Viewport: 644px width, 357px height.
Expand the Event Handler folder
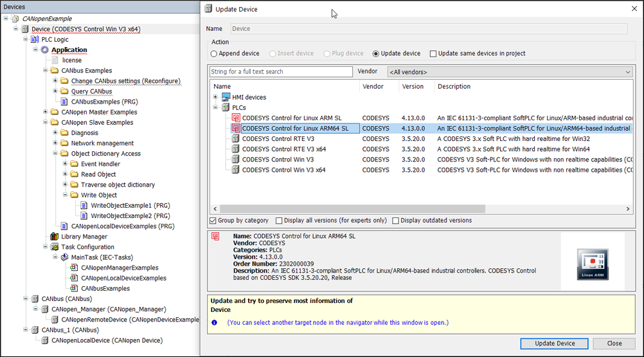pyautogui.click(x=65, y=163)
